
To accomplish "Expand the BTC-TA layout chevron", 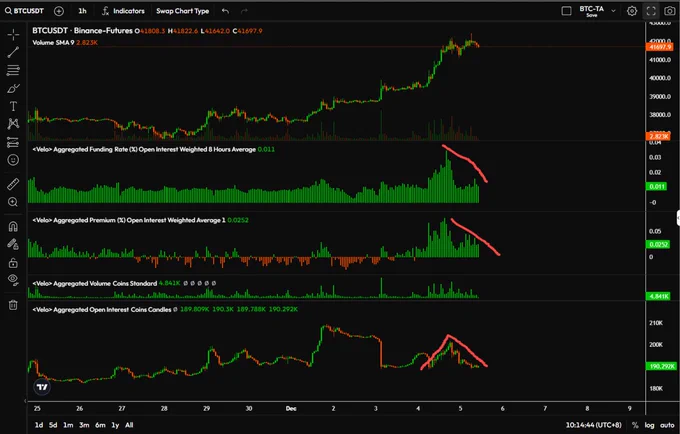I will point(613,11).
